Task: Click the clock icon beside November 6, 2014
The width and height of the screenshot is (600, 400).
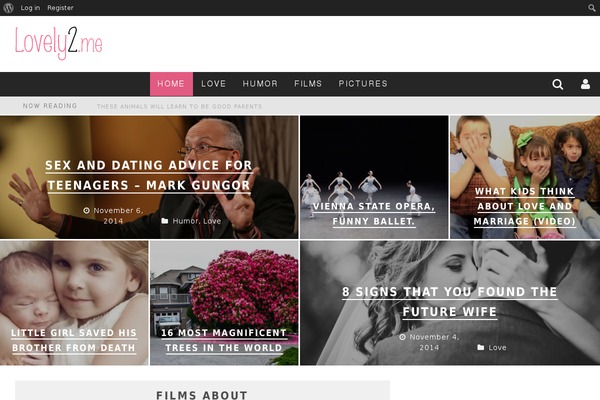Action: point(86,211)
